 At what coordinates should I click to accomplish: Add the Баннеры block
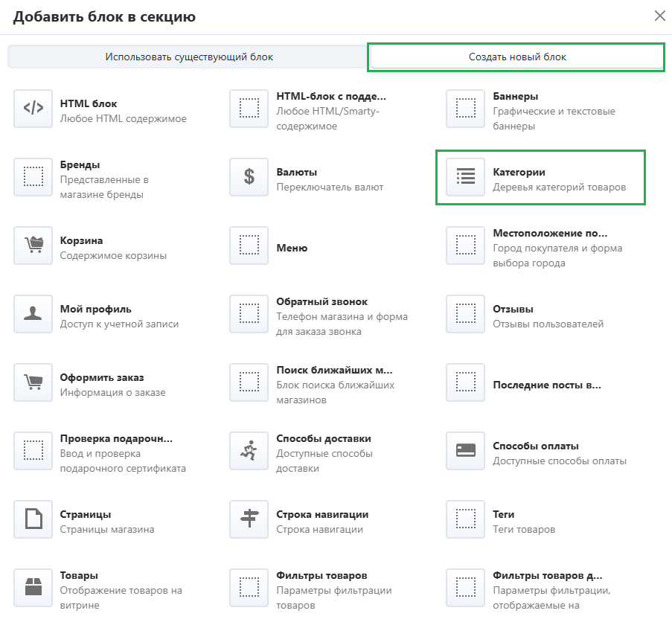(515, 97)
